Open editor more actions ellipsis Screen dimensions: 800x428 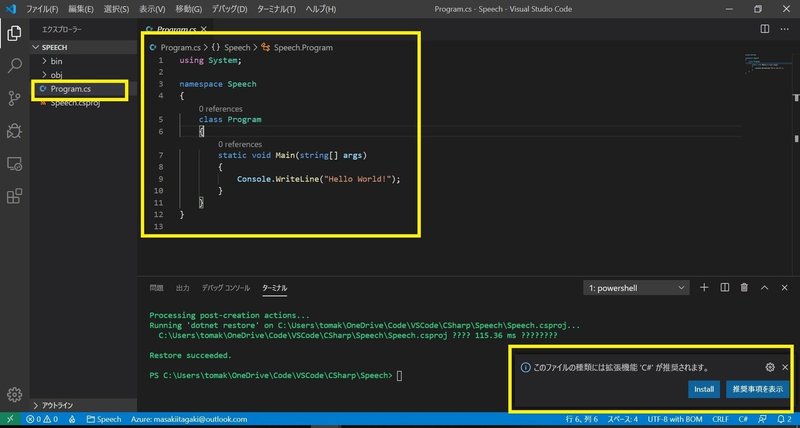click(x=785, y=29)
